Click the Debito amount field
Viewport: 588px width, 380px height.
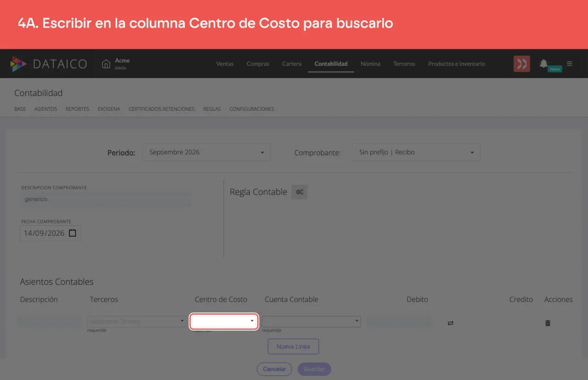pos(399,322)
